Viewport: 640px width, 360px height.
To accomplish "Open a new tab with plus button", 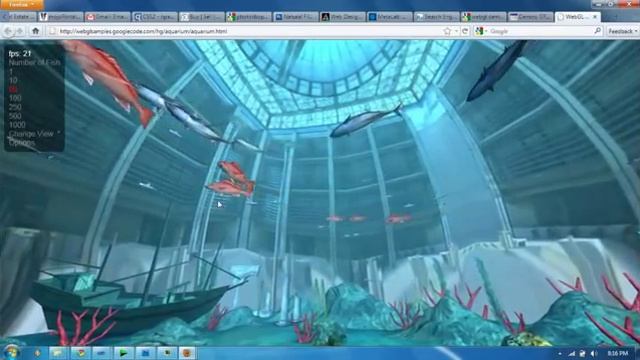I will coord(615,17).
